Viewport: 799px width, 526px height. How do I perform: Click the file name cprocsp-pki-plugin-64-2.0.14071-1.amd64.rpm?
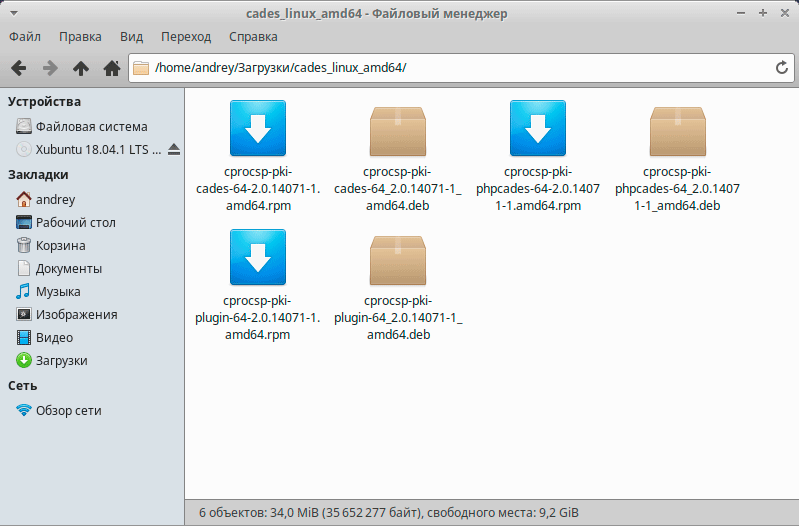pos(258,318)
